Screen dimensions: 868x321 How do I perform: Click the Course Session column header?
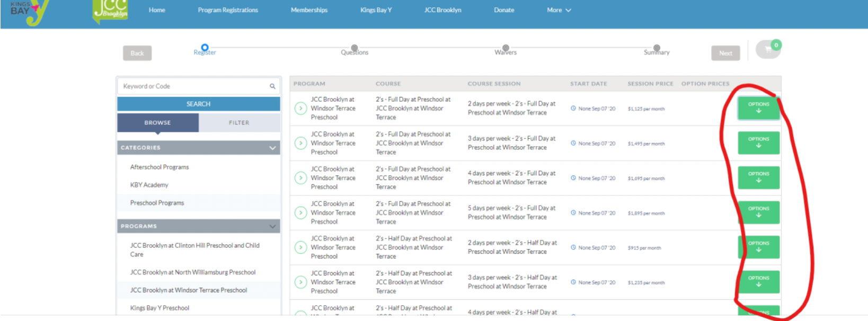(494, 84)
